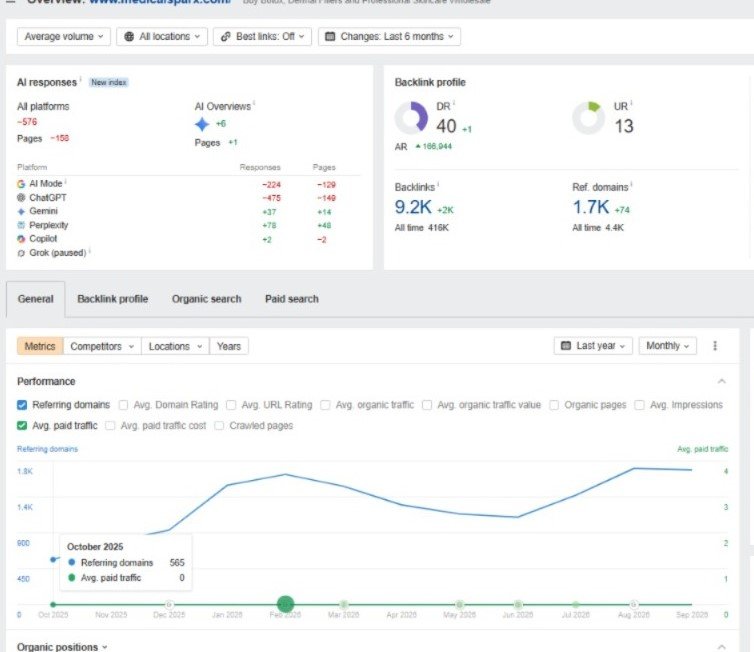Open the All locations filter dropdown
754x652 pixels.
[x=162, y=37]
